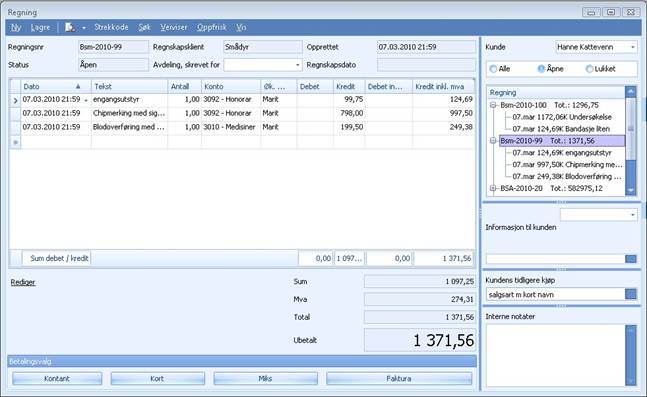Click the Chipmerking med sig… cell
The width and height of the screenshot is (647, 397).
tap(129, 113)
